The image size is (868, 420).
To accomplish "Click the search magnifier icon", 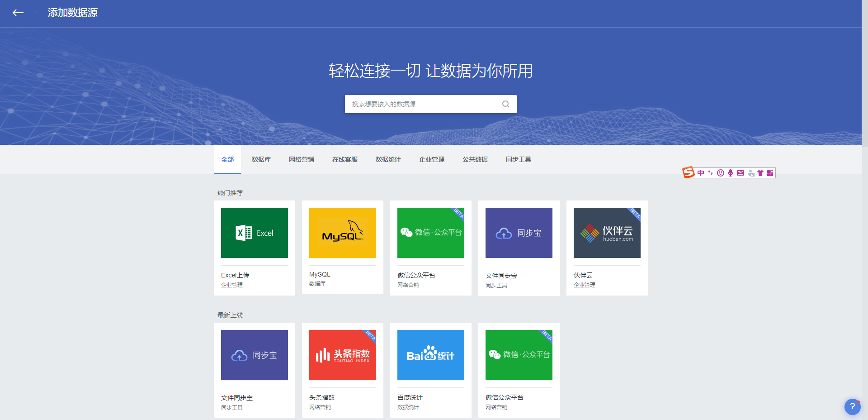I will [x=505, y=104].
